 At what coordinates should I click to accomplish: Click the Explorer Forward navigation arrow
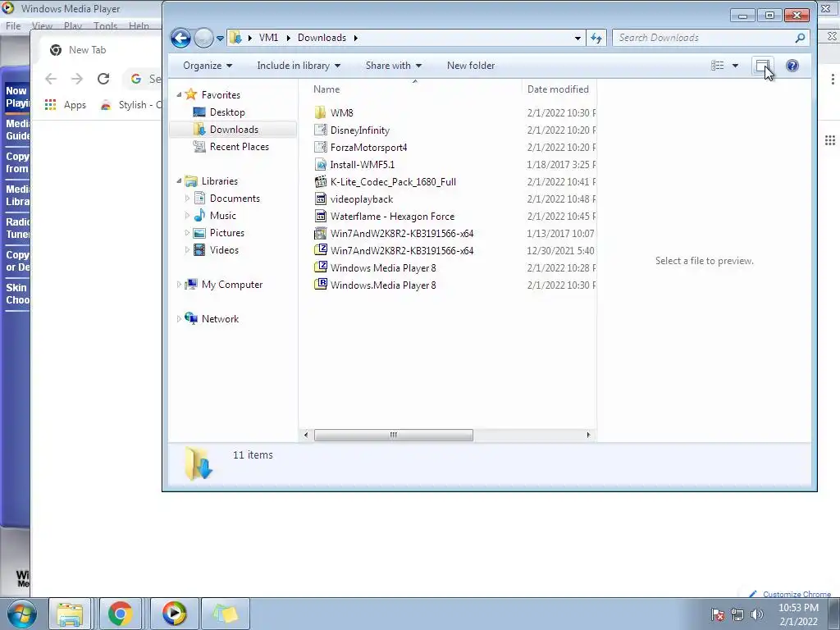203,38
